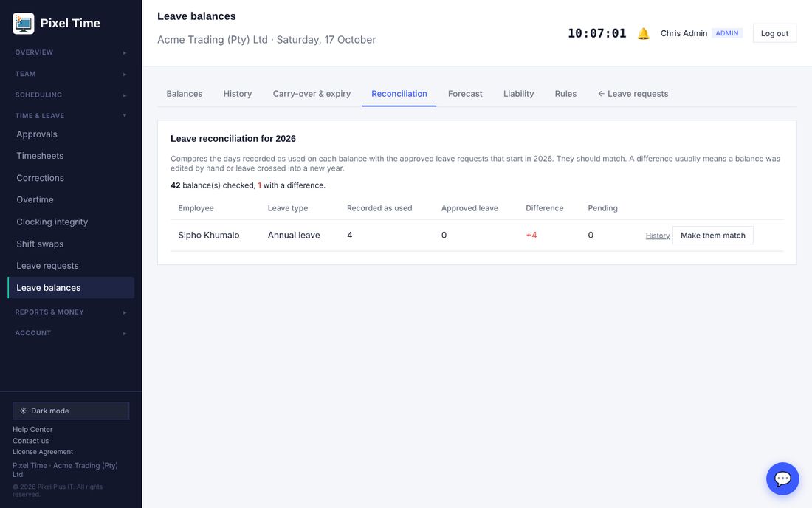Expand the Team sidebar section
Screen dimensions: 812x508
pyautogui.click(x=71, y=74)
